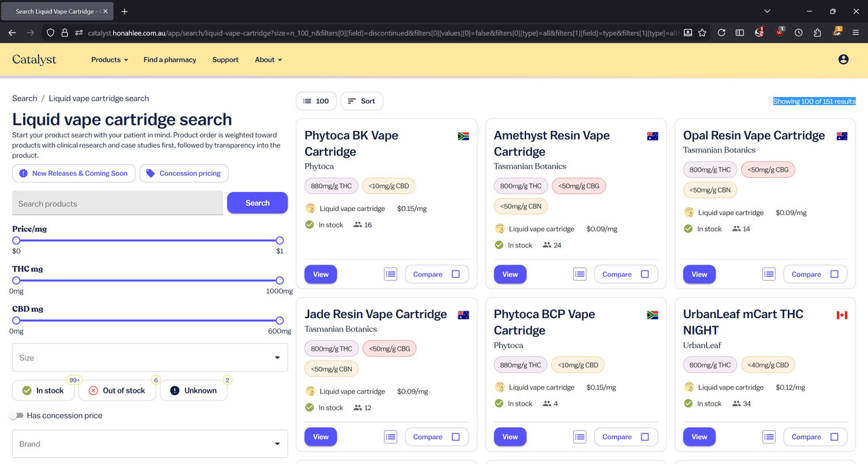
Task: Open the new tab plus button
Action: pos(125,12)
